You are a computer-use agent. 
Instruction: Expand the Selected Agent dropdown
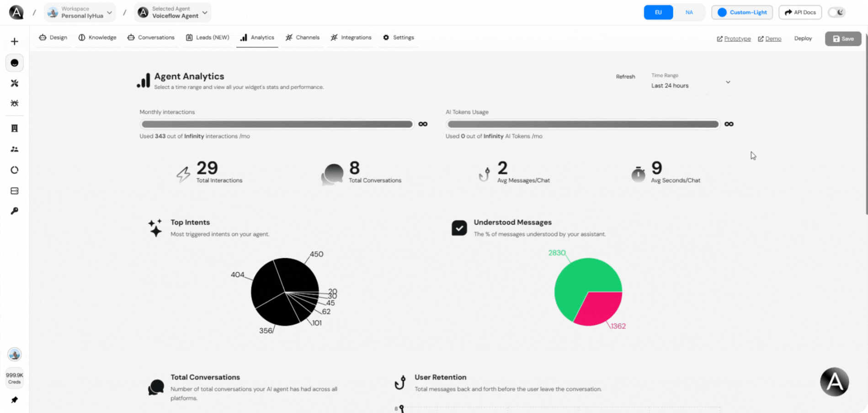173,12
